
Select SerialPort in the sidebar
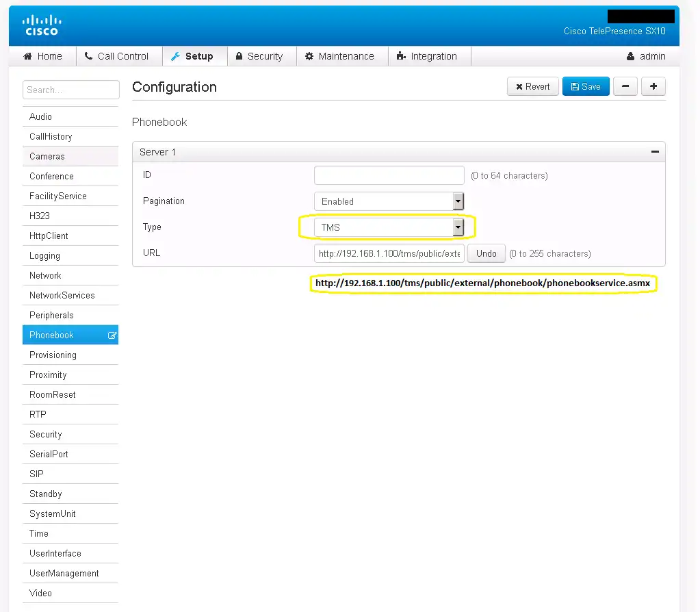click(70, 455)
